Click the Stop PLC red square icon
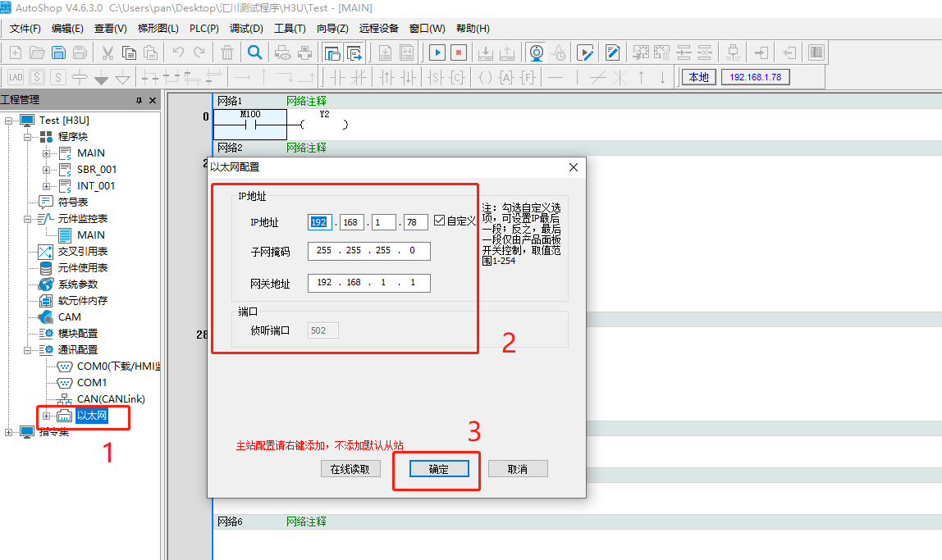The height and width of the screenshot is (560, 942). pos(459,52)
